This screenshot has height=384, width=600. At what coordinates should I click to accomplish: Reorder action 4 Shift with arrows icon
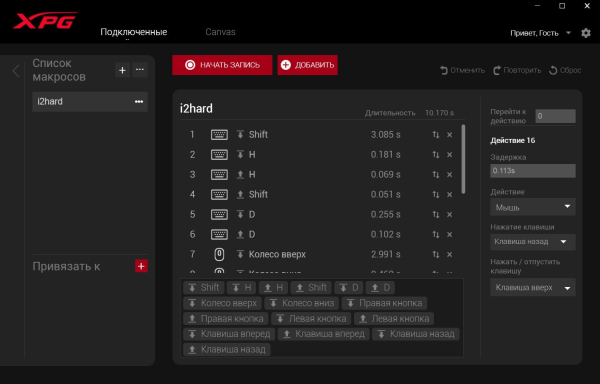pyautogui.click(x=436, y=195)
